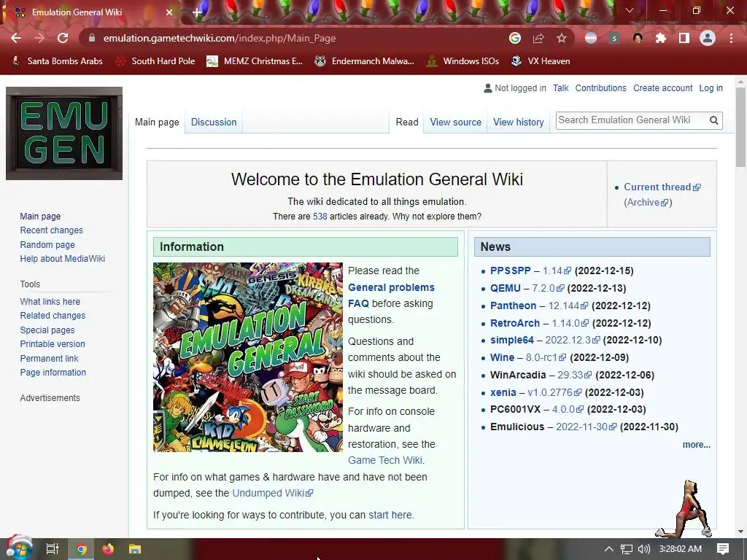The height and width of the screenshot is (560, 747).
Task: Open network status tray icon
Action: 627,549
